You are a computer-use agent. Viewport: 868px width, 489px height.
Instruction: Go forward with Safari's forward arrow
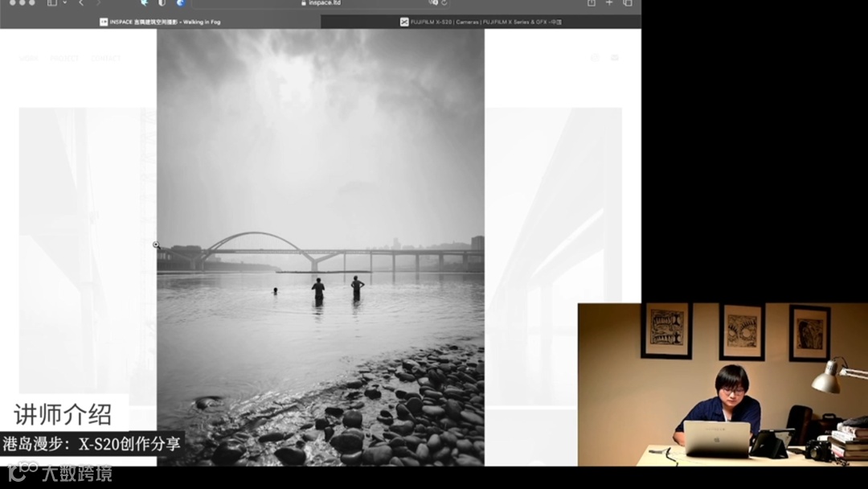point(98,2)
